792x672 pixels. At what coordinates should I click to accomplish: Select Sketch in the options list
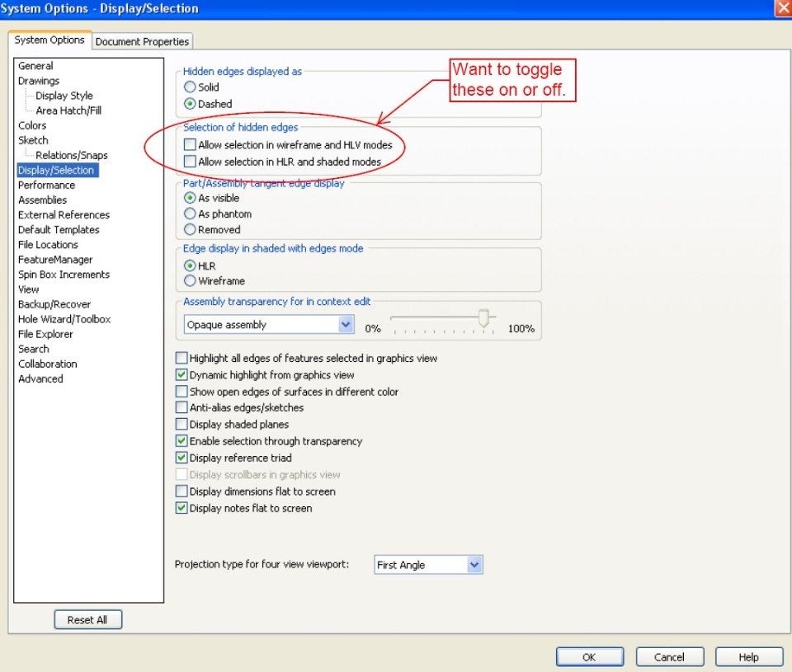coord(33,140)
